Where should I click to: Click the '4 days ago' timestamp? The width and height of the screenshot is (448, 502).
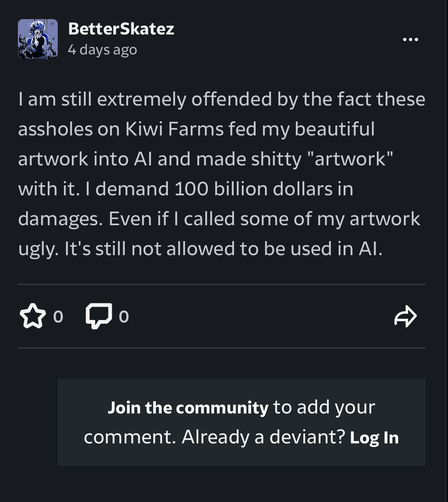pos(102,49)
